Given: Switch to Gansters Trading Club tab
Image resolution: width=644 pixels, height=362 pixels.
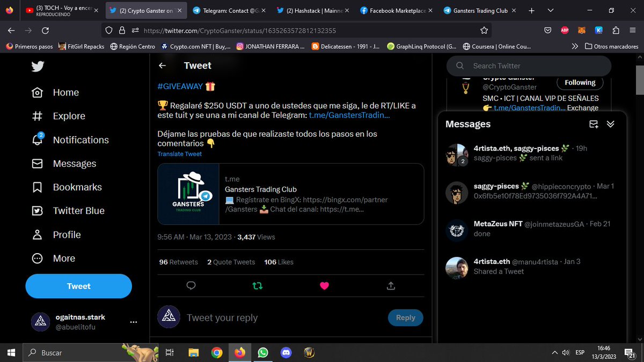Looking at the screenshot, I should tap(480, 11).
